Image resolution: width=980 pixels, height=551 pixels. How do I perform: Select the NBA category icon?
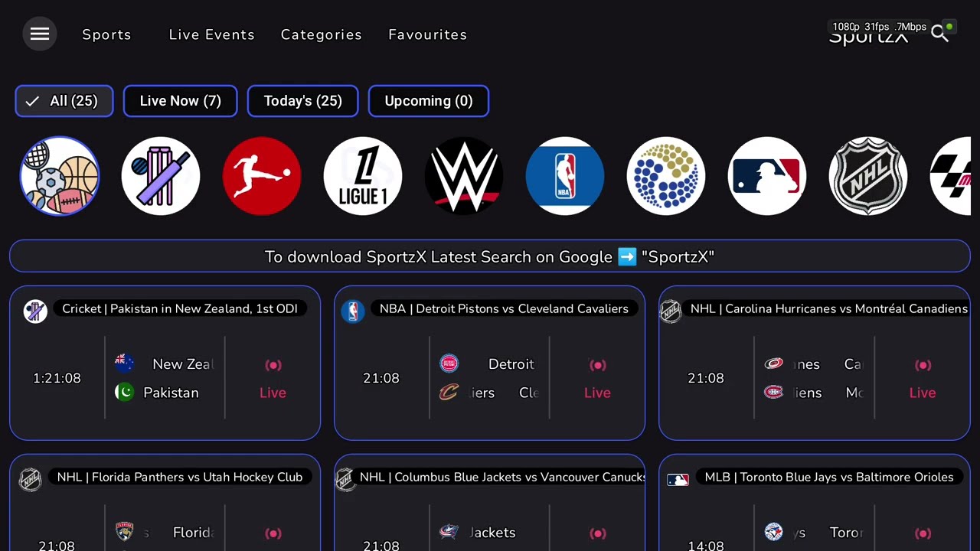click(565, 176)
